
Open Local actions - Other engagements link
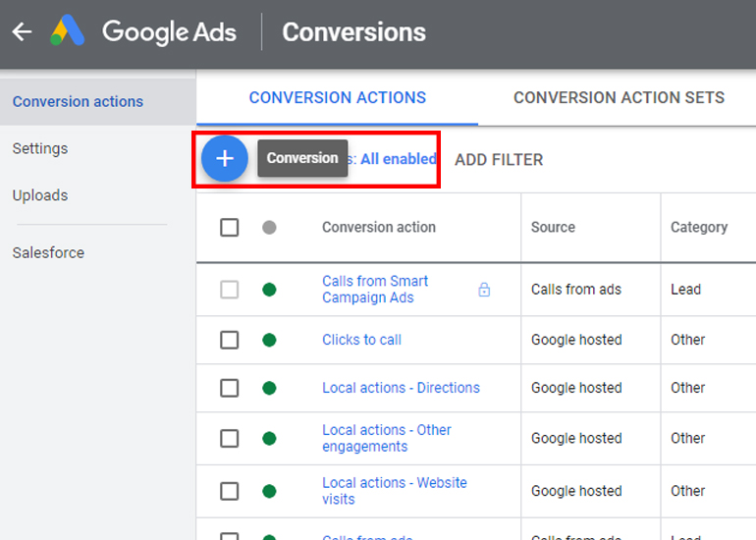tap(386, 438)
